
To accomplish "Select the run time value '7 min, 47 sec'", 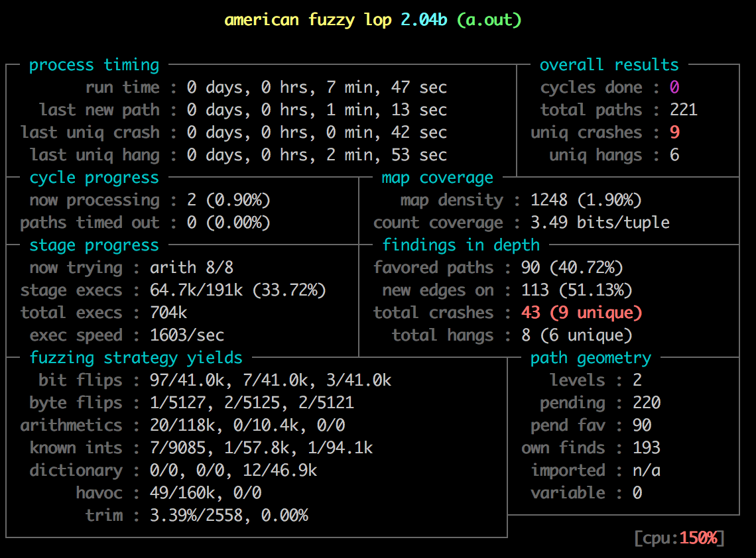I will point(387,87).
